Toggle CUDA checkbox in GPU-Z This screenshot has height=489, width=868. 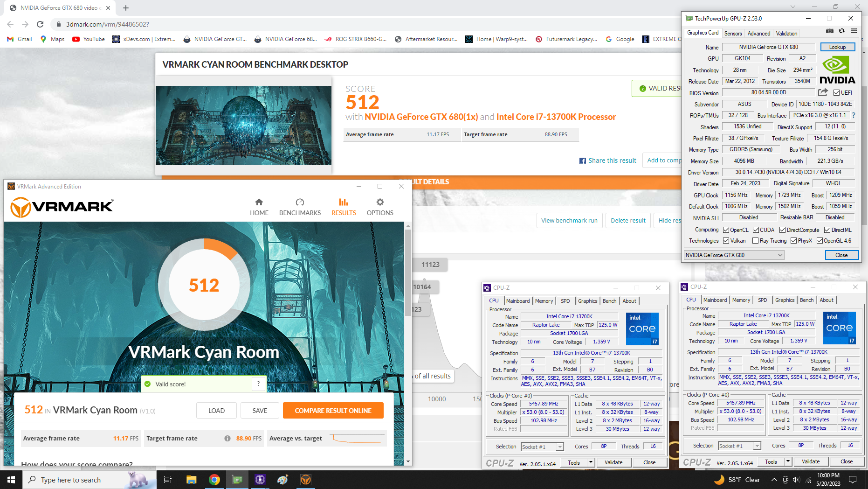tap(756, 230)
